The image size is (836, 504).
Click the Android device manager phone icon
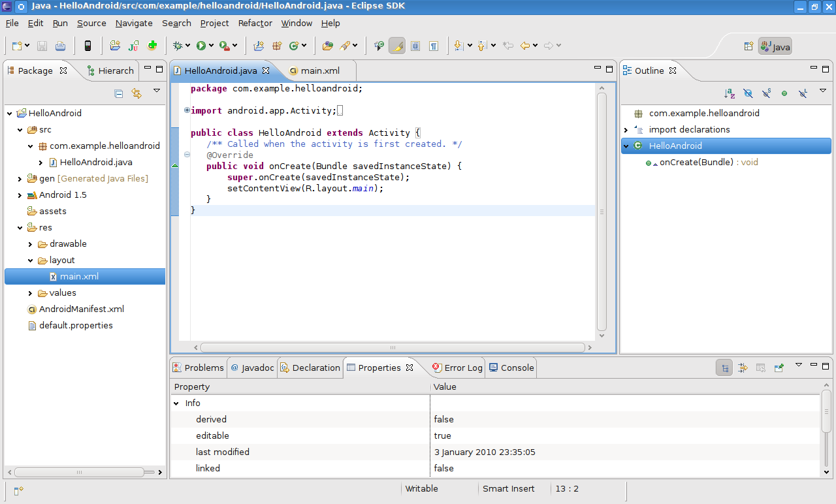[88, 46]
